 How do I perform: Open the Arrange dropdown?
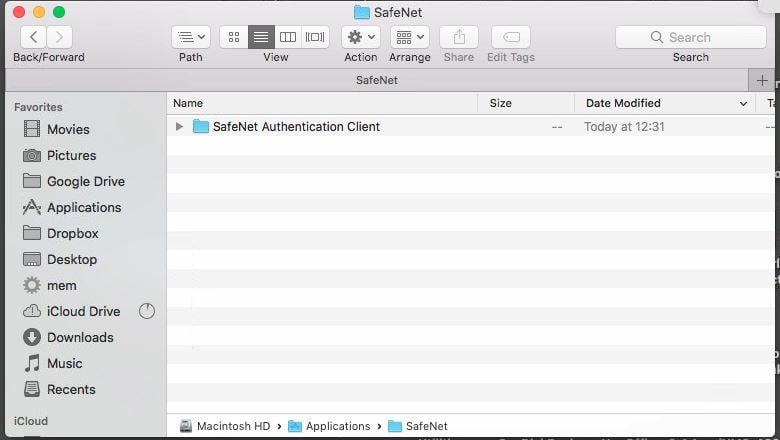(410, 37)
